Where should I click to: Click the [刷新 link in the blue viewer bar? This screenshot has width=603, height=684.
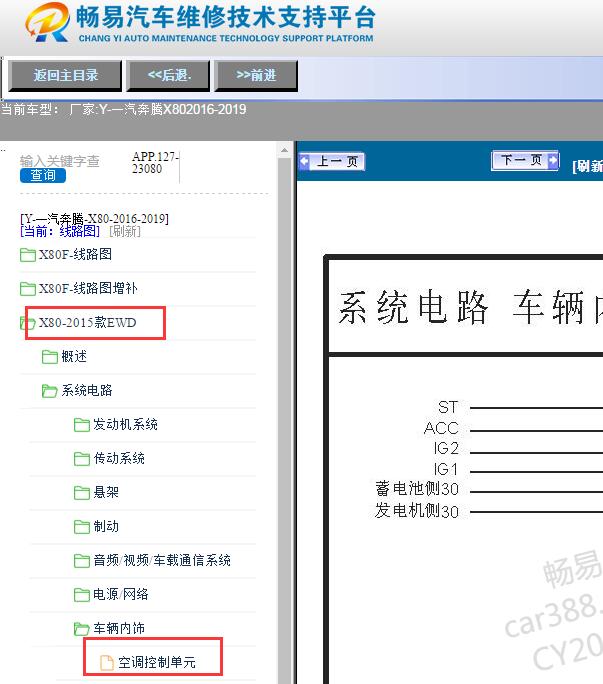click(x=587, y=166)
